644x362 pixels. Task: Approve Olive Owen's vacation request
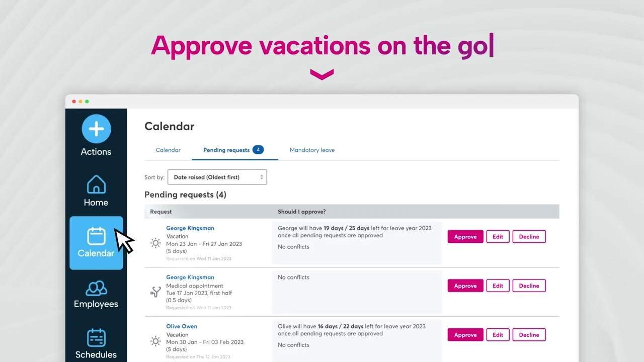coord(465,335)
